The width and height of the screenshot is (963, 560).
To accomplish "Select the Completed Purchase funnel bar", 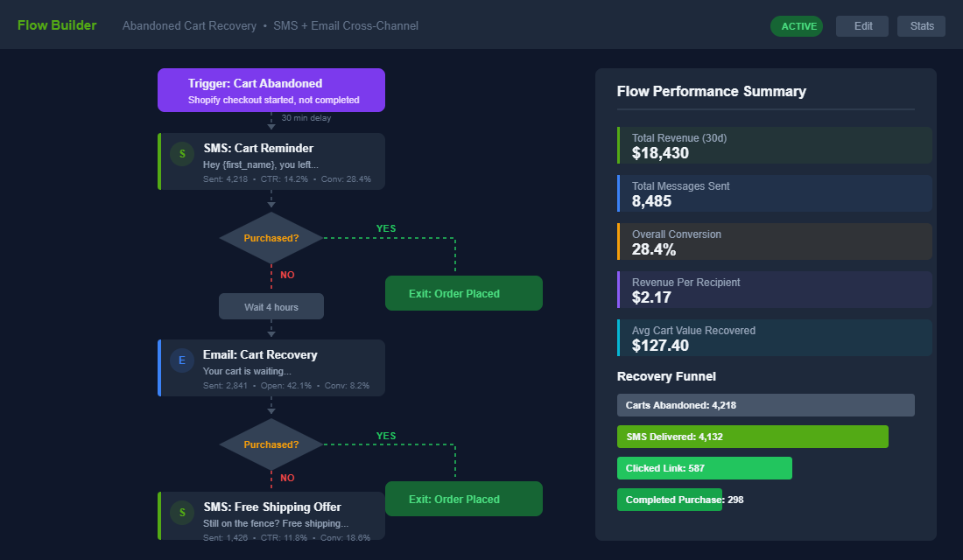I will (x=670, y=499).
